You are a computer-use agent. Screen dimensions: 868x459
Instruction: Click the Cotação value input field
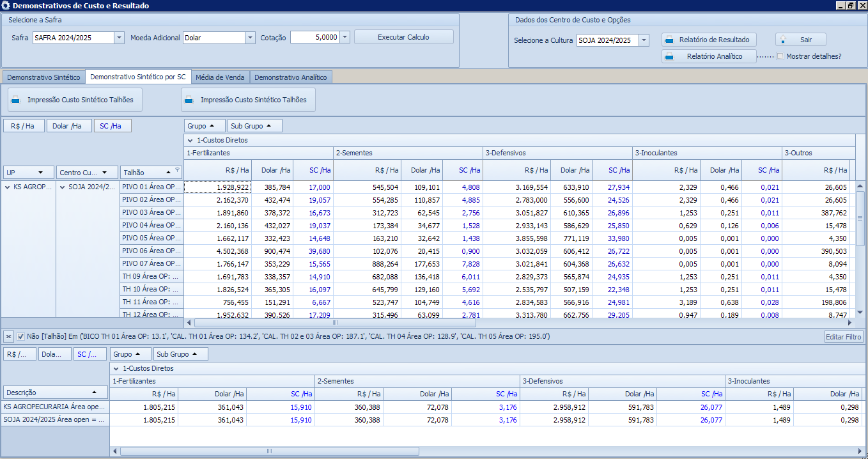(x=314, y=38)
